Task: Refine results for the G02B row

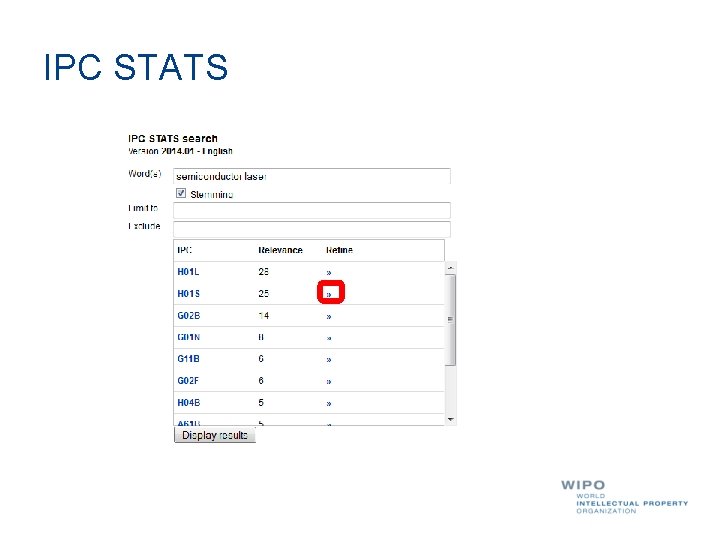Action: click(329, 317)
